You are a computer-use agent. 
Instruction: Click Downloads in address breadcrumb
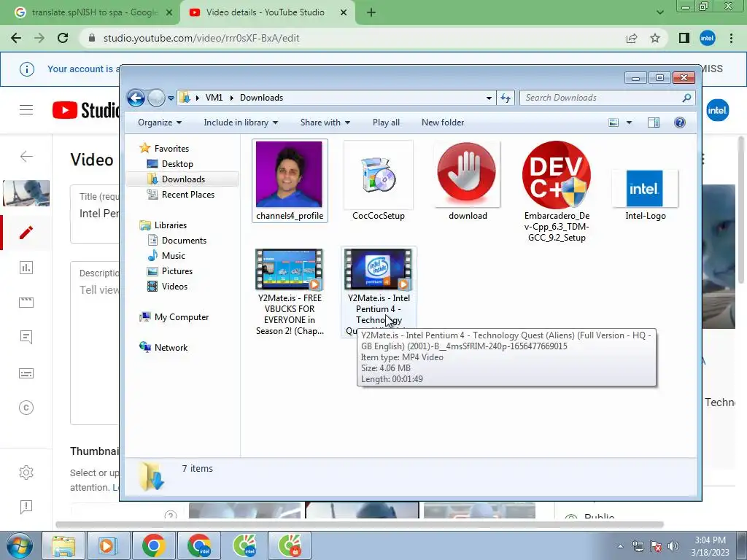coord(261,98)
